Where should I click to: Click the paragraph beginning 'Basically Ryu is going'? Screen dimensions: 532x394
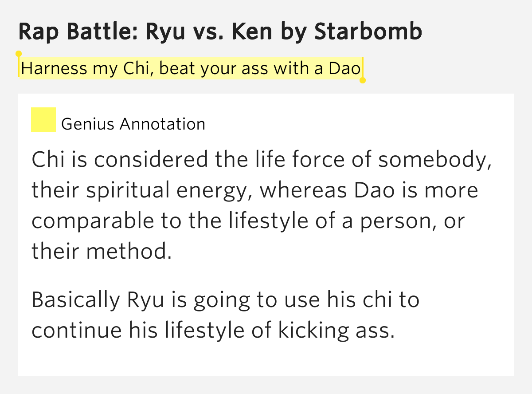point(226,315)
